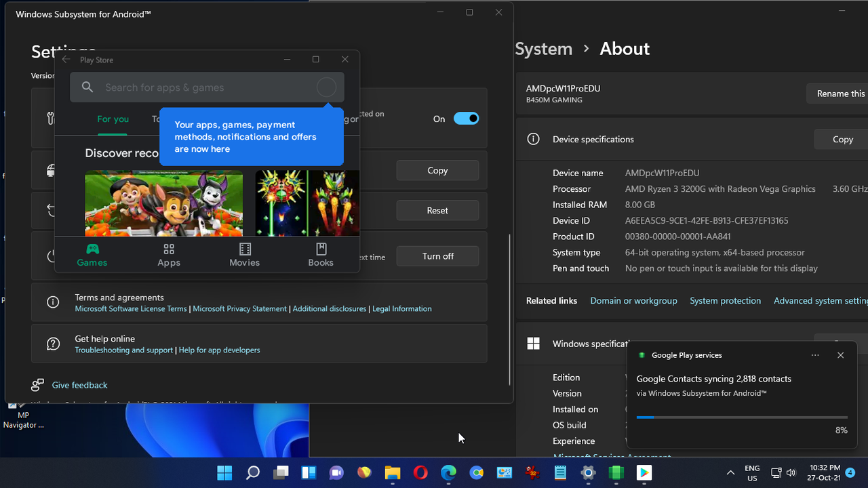Open Advanced system settings link
This screenshot has width=868, height=488.
coord(821,301)
